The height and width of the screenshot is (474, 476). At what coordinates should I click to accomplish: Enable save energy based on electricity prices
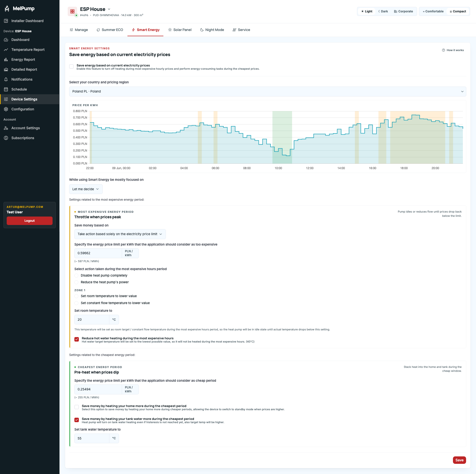(x=71, y=66)
